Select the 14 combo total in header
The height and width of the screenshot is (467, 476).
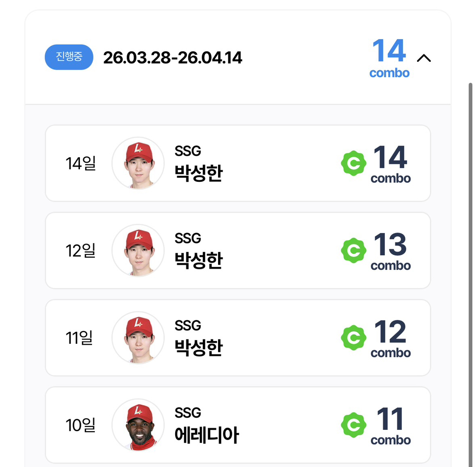[x=390, y=58]
